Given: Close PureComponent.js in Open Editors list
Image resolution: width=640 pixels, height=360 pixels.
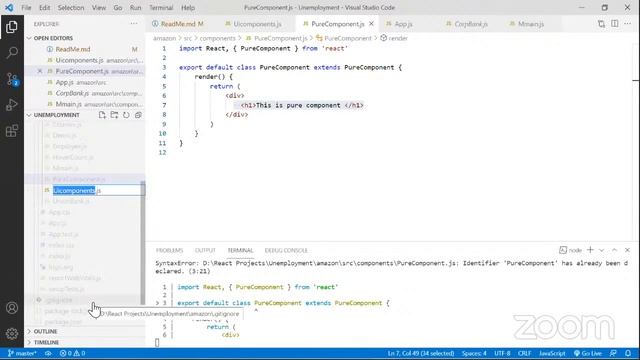Looking at the screenshot, I should 40,71.
